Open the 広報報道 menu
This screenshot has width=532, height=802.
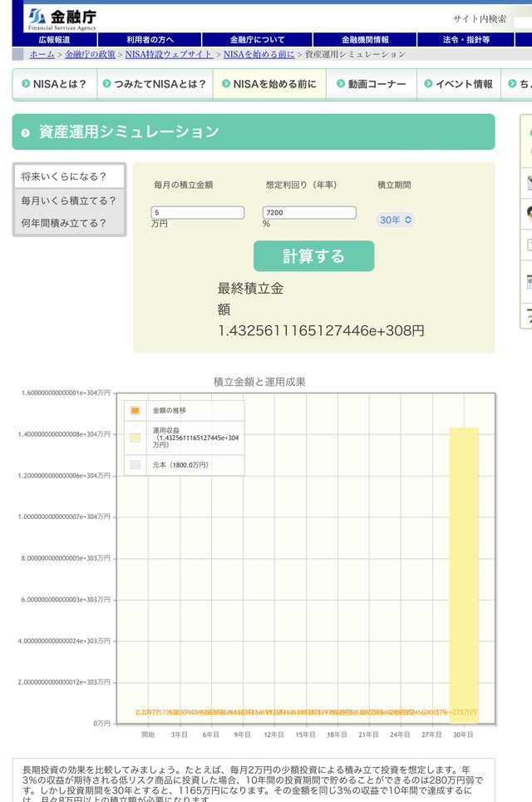tap(55, 40)
